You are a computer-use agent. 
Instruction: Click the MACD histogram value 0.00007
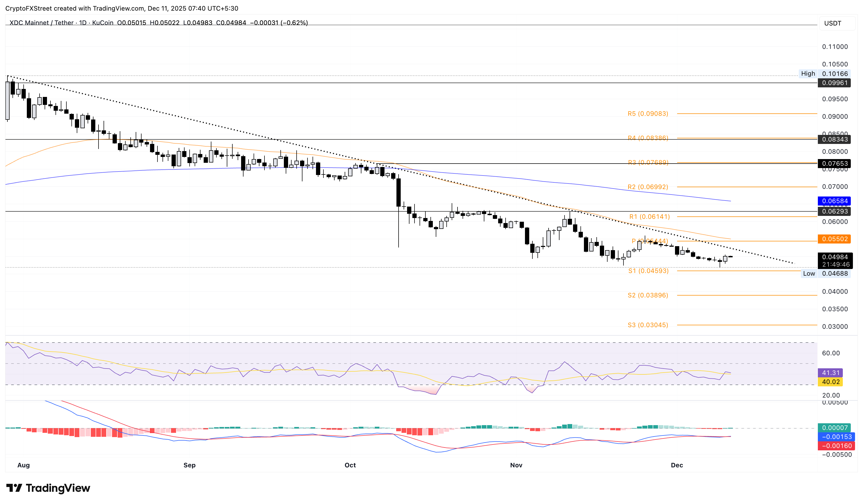(833, 428)
